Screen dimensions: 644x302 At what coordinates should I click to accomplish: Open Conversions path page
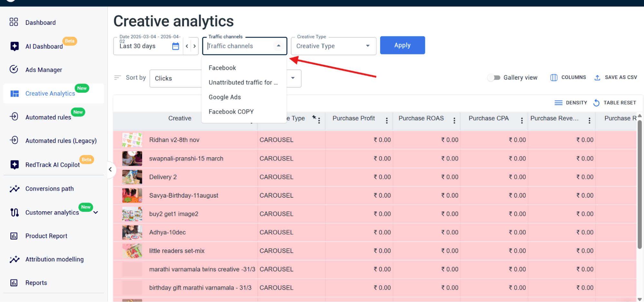pos(50,189)
